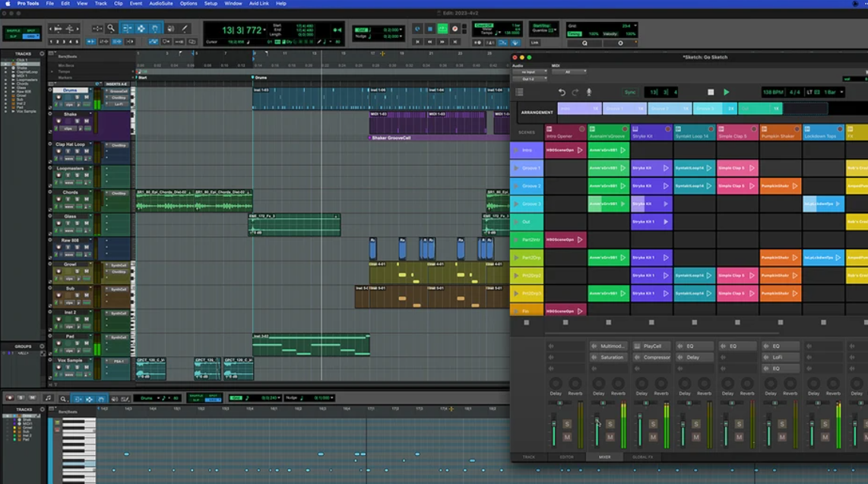Viewport: 868px width, 484px height.
Task: Open the AudioSuite menu
Action: [160, 4]
